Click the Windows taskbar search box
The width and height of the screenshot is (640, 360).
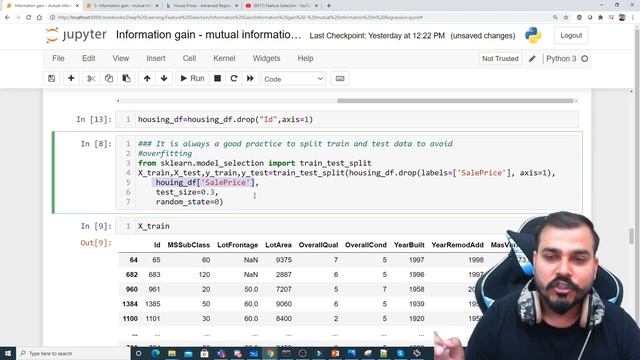(73, 353)
